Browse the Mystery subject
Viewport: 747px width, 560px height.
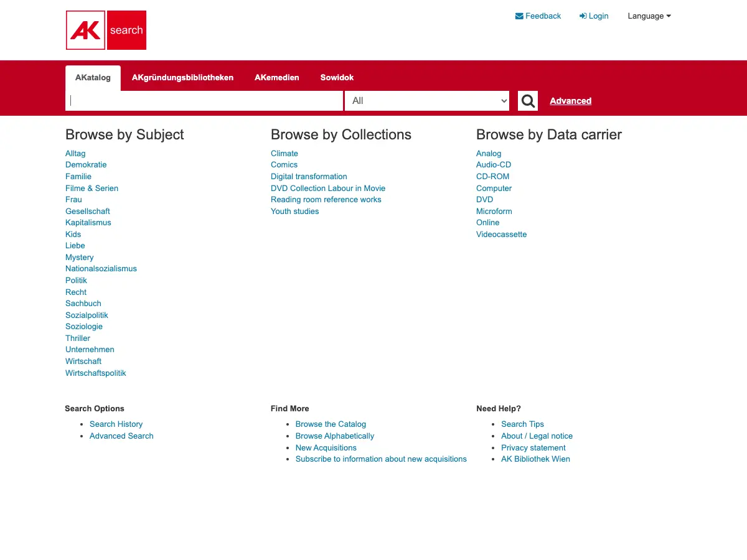[79, 258]
